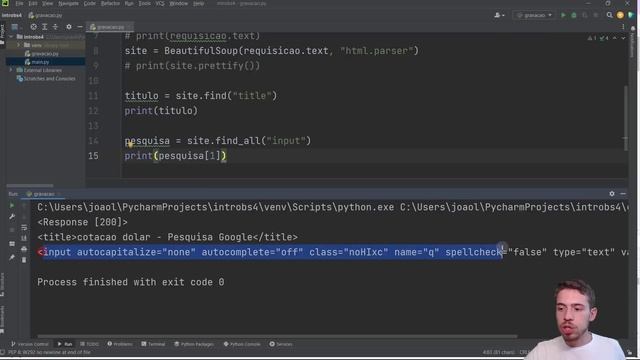
Task: Open the Help menu
Action: click(x=198, y=3)
